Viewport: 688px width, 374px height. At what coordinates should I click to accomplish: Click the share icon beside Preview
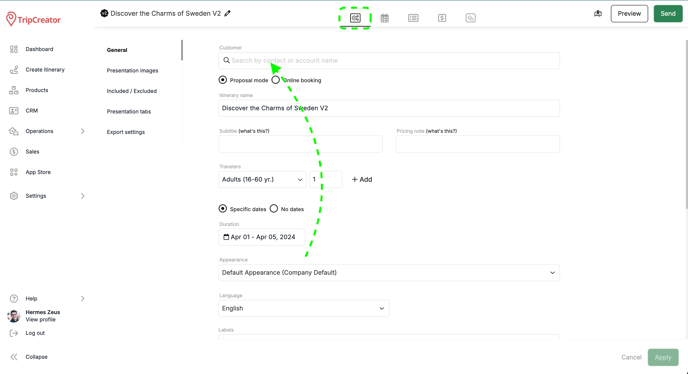pyautogui.click(x=598, y=14)
